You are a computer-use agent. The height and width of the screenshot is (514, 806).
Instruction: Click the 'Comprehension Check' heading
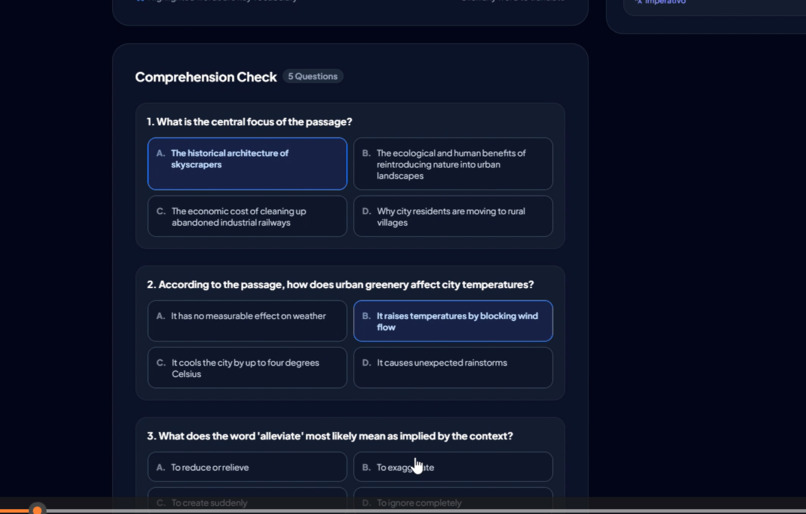click(206, 77)
